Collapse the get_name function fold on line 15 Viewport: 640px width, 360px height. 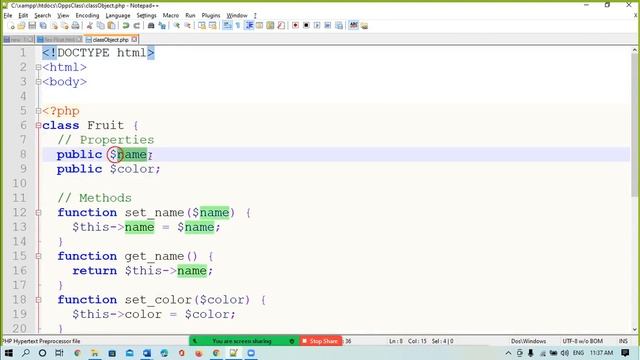38,256
